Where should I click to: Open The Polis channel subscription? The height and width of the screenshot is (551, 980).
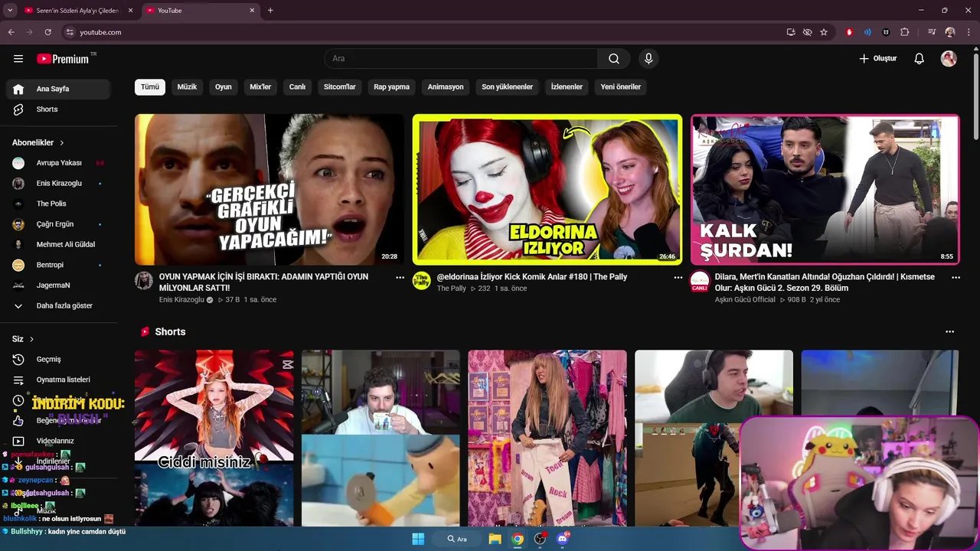click(x=58, y=204)
